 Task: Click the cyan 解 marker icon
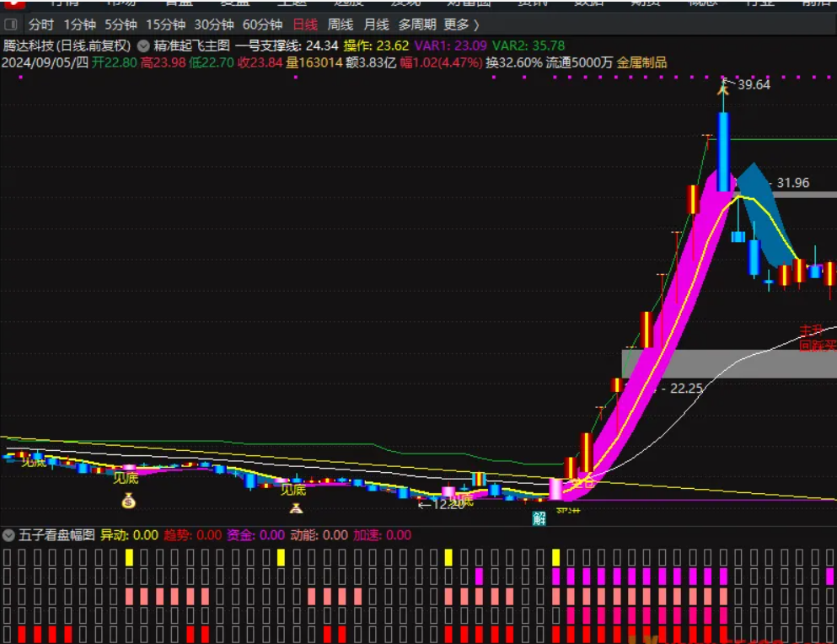[x=539, y=518]
